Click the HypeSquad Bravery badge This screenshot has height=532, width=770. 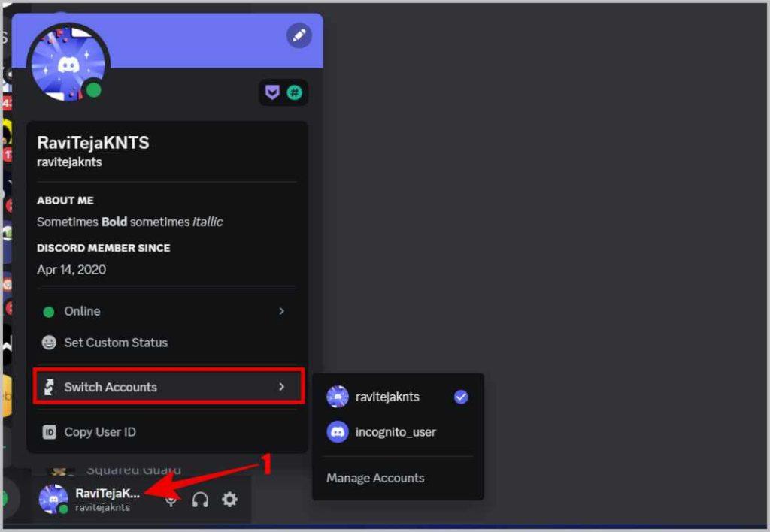click(272, 92)
